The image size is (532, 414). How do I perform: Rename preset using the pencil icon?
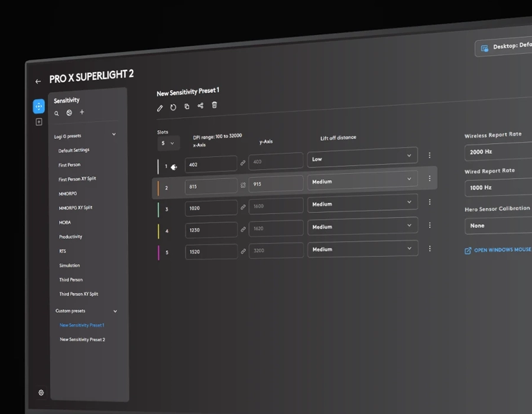pyautogui.click(x=160, y=108)
